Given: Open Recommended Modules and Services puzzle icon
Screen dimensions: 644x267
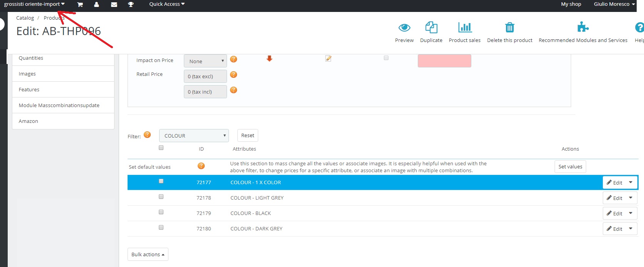Looking at the screenshot, I should tap(583, 27).
